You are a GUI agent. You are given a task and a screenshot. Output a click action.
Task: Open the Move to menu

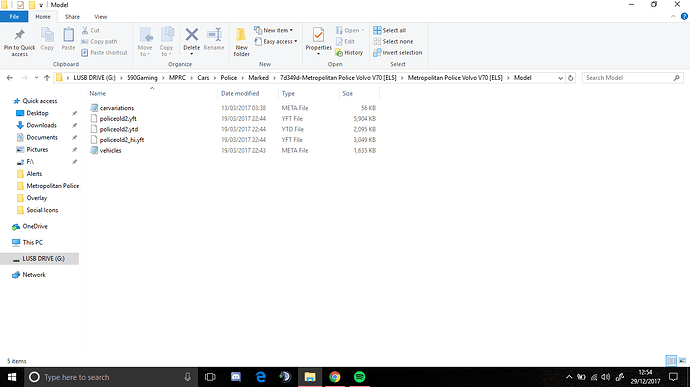145,42
